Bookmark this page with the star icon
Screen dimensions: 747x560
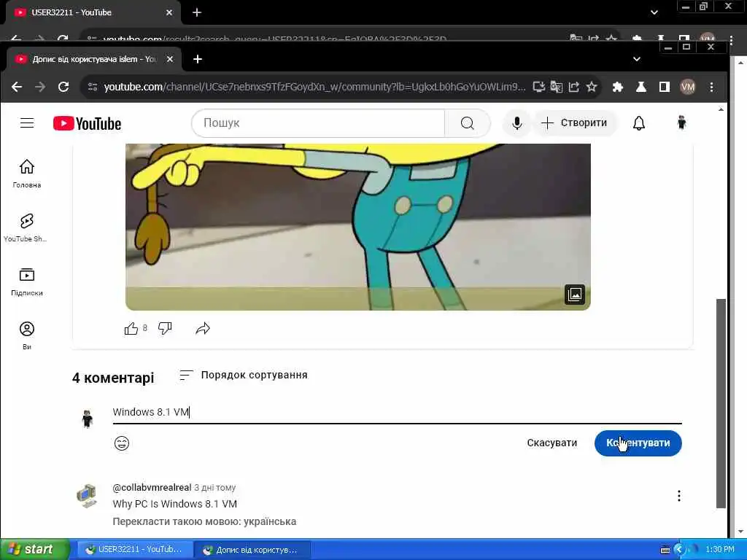591,87
